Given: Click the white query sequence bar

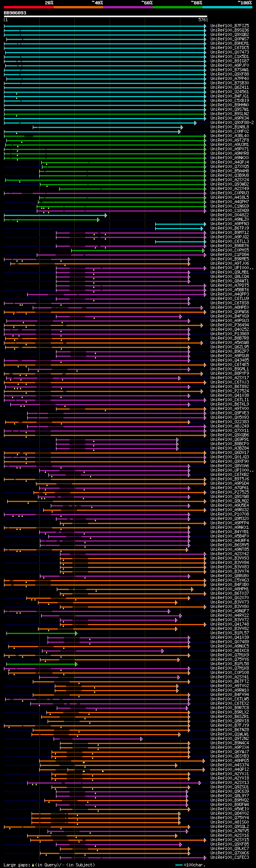Looking at the screenshot, I should point(105,16).
